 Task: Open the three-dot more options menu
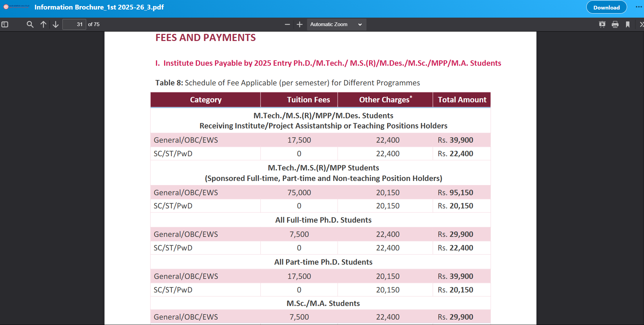tap(639, 7)
